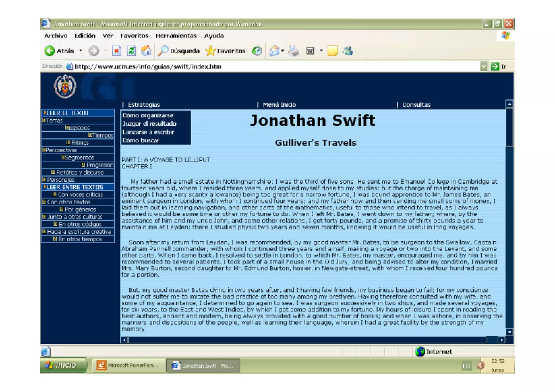
Task: Expand the Atrás history dropdown arrow
Action: click(80, 51)
